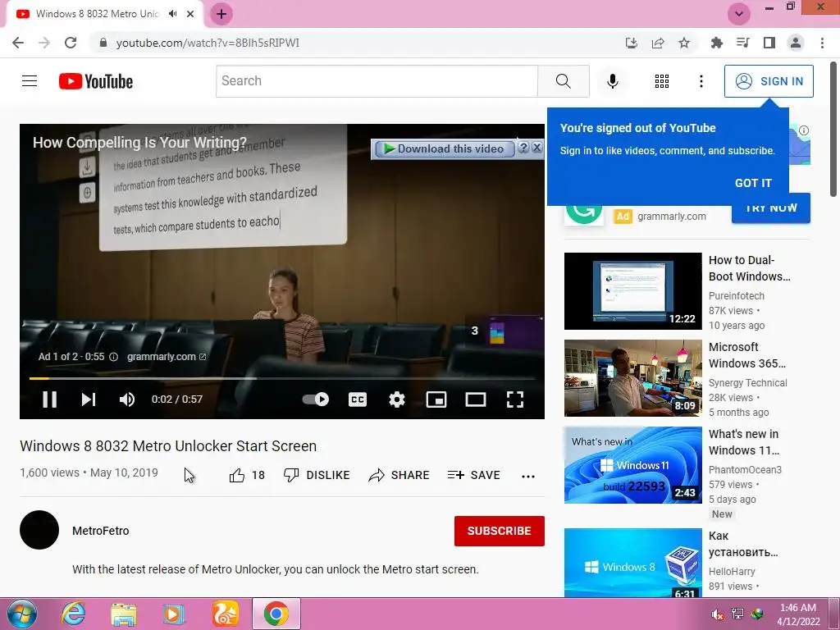840x630 pixels.
Task: Go to the YouTube home logo
Action: [96, 81]
